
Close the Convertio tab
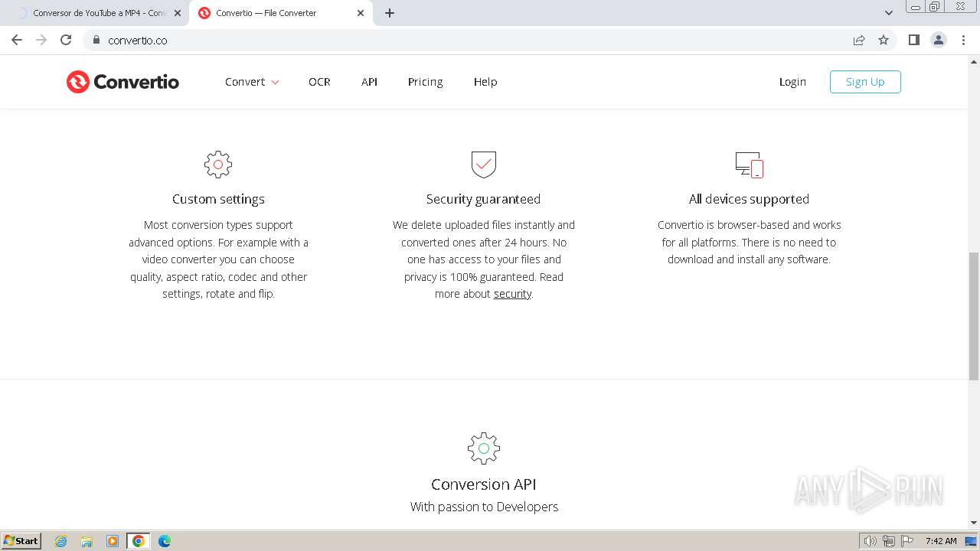click(361, 13)
